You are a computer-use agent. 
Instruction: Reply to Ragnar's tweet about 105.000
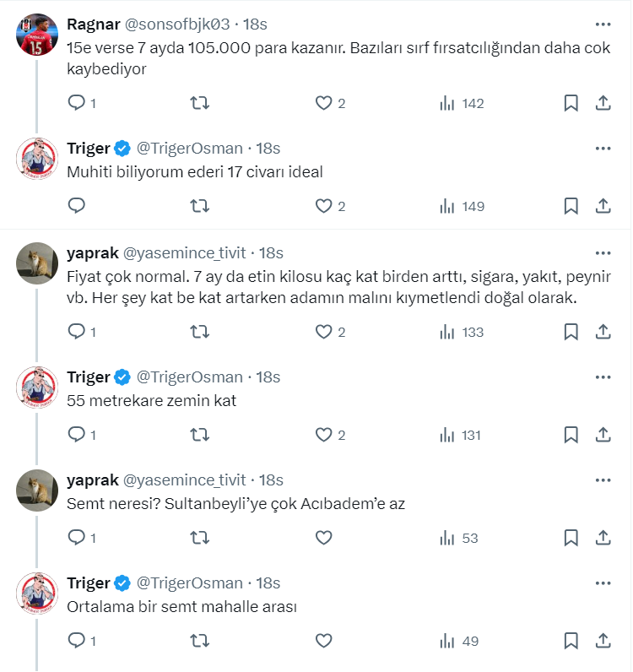coord(77,103)
